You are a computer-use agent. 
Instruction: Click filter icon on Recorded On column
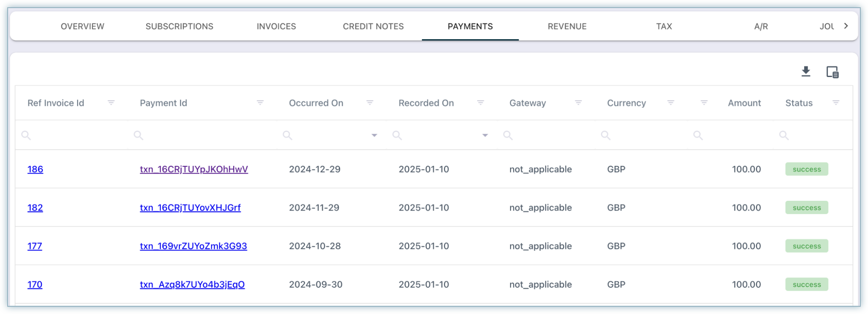click(480, 103)
